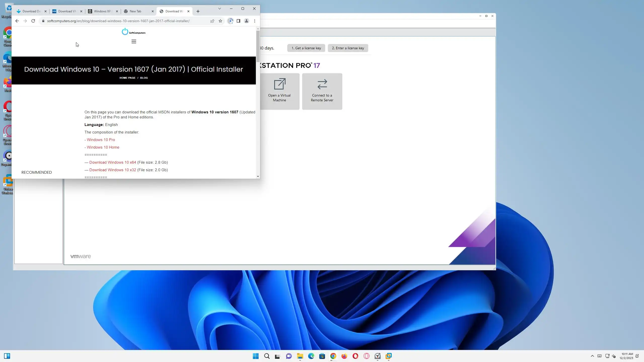
Task: Show hidden system tray icons
Action: (592, 356)
